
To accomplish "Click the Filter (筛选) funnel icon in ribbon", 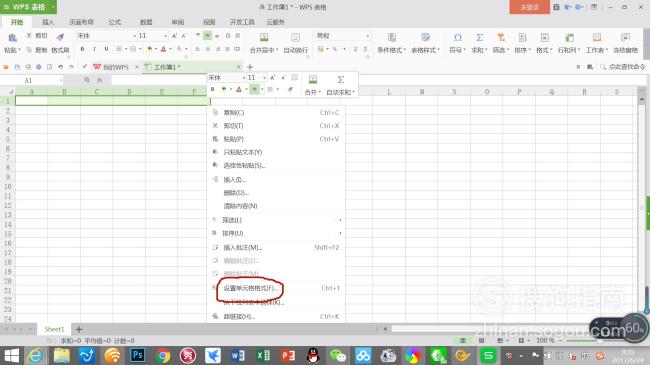I will [x=501, y=38].
